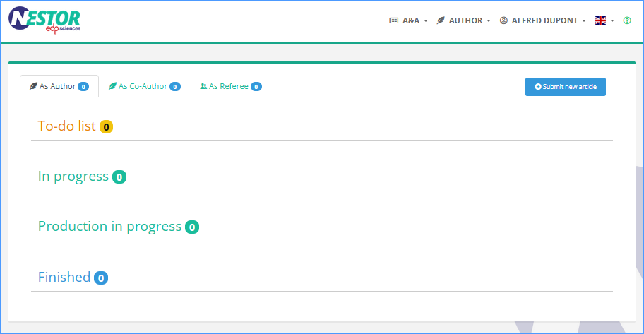This screenshot has width=644, height=334.
Task: Open the help question mark icon
Action: (627, 20)
